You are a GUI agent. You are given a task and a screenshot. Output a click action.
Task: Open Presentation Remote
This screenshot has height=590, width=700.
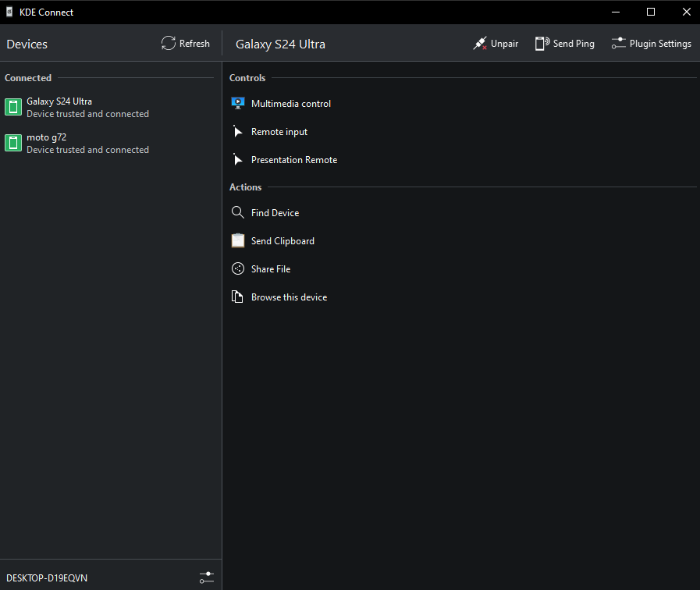tap(462, 159)
